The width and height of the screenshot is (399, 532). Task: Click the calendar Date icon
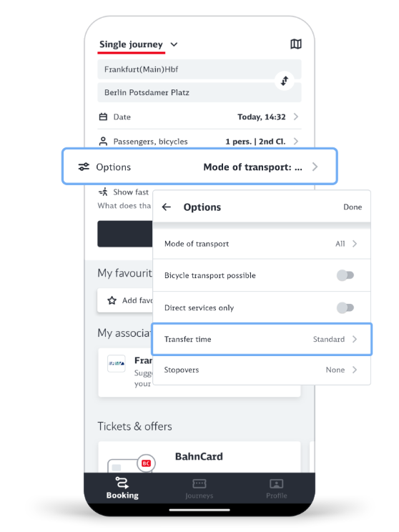103,117
